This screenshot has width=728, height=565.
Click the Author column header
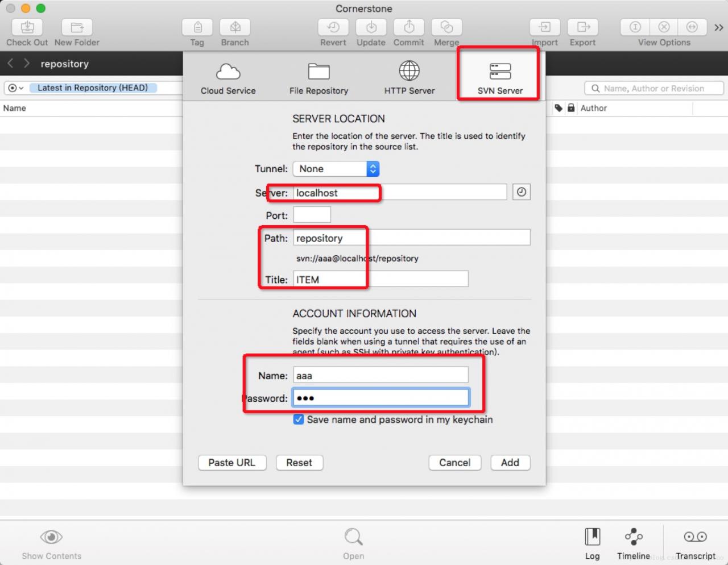(x=593, y=108)
